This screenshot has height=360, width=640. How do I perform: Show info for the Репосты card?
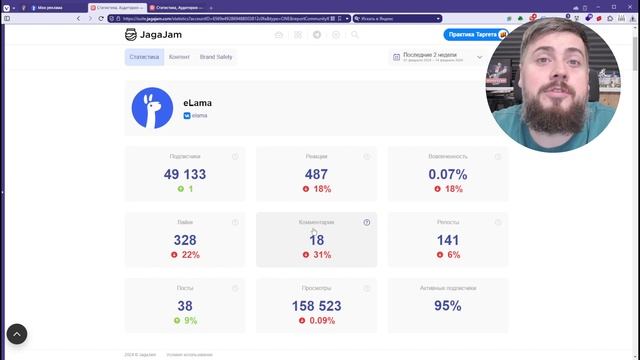(498, 222)
